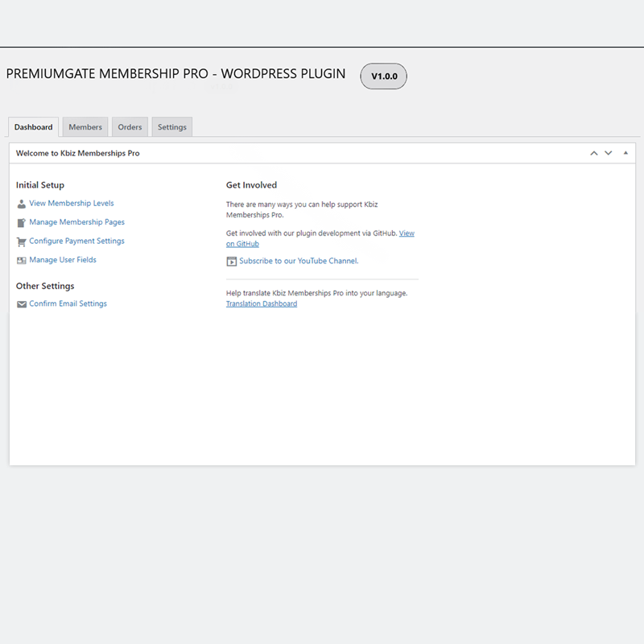The width and height of the screenshot is (644, 644).
Task: Open the Translation Dashboard link
Action: [x=262, y=304]
